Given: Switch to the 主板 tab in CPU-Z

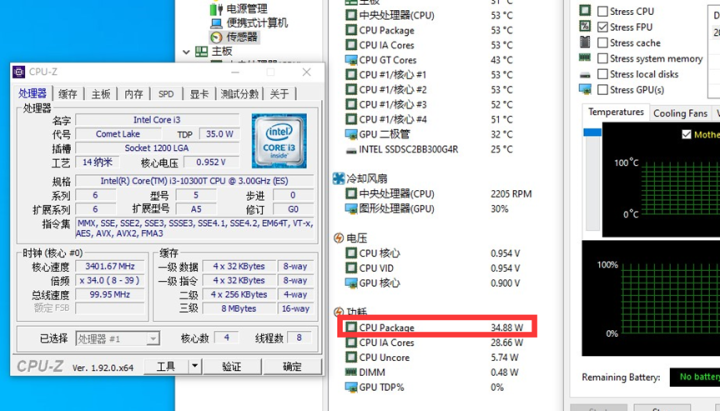Looking at the screenshot, I should 101,94.
